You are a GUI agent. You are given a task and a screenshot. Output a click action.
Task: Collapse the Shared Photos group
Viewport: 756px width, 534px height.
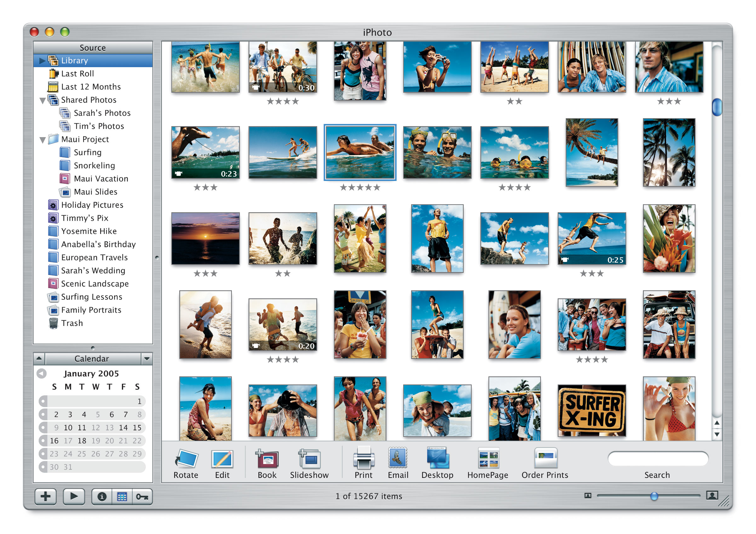[43, 101]
